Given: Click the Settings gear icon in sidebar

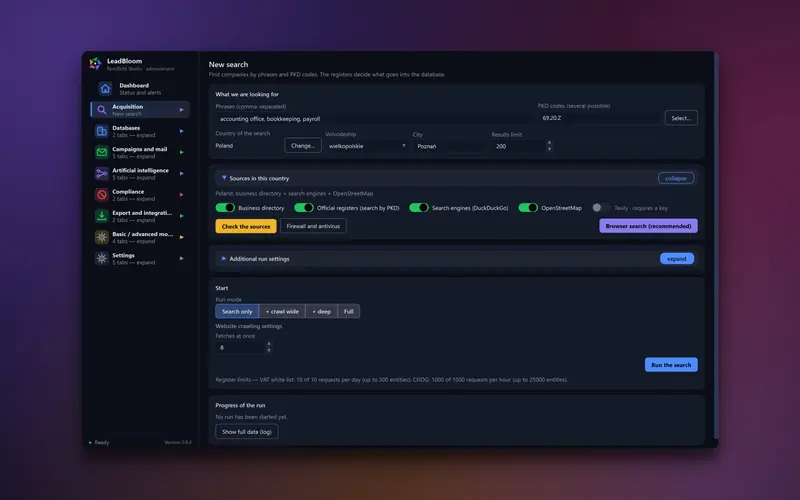Looking at the screenshot, I should [102, 259].
